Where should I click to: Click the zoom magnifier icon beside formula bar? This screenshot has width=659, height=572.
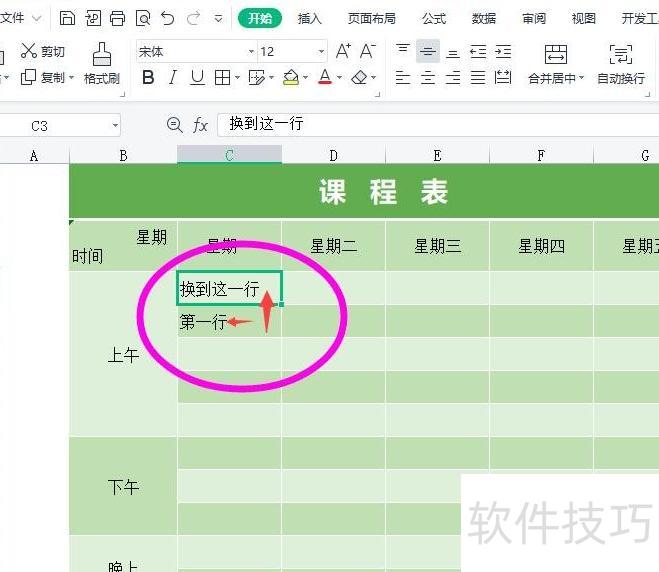(x=174, y=125)
